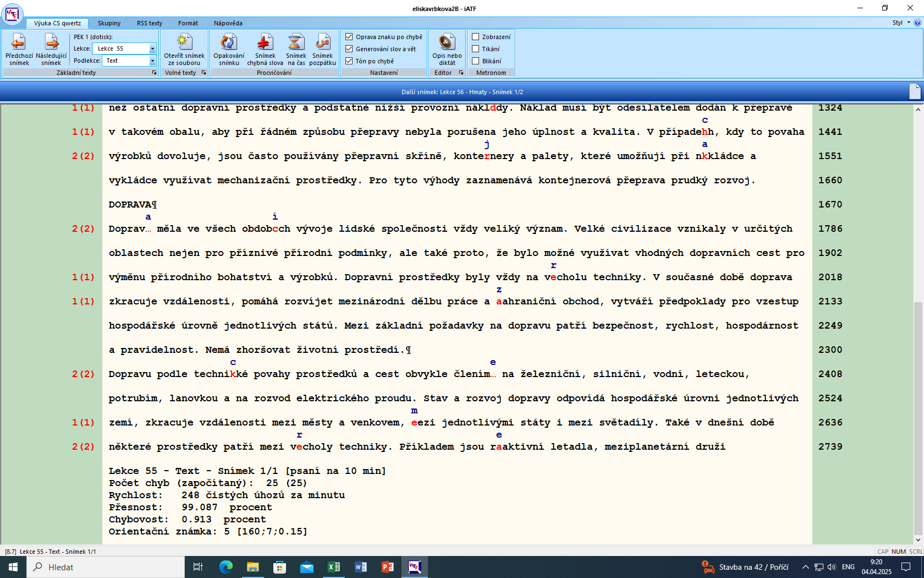The width and height of the screenshot is (924, 578).
Task: Open Excel from the Windows taskbar
Action: click(x=334, y=567)
